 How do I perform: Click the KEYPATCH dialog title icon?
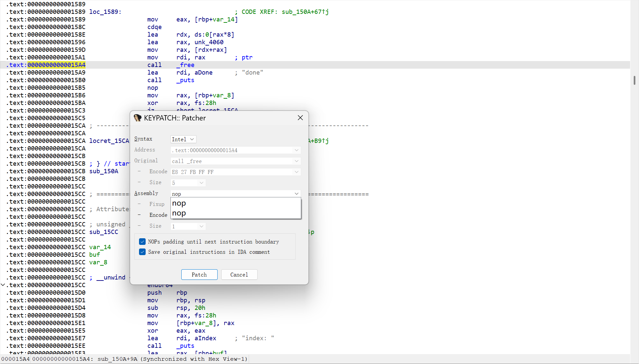tap(138, 118)
